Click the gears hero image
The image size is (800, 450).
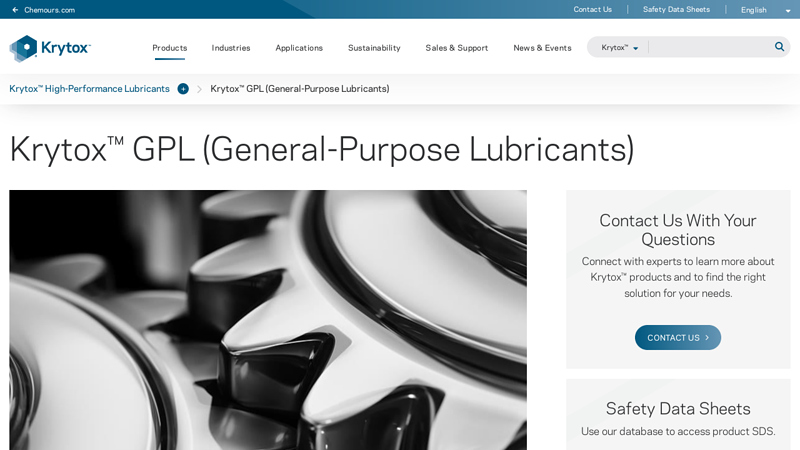268,320
